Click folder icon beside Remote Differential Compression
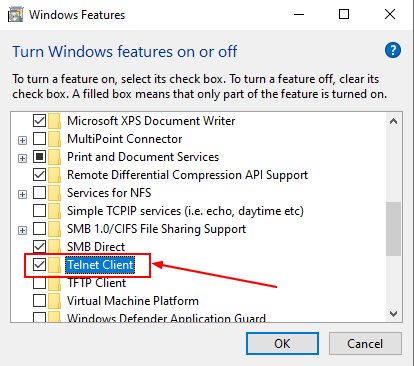Viewport: 414px width, 366px height. point(54,175)
